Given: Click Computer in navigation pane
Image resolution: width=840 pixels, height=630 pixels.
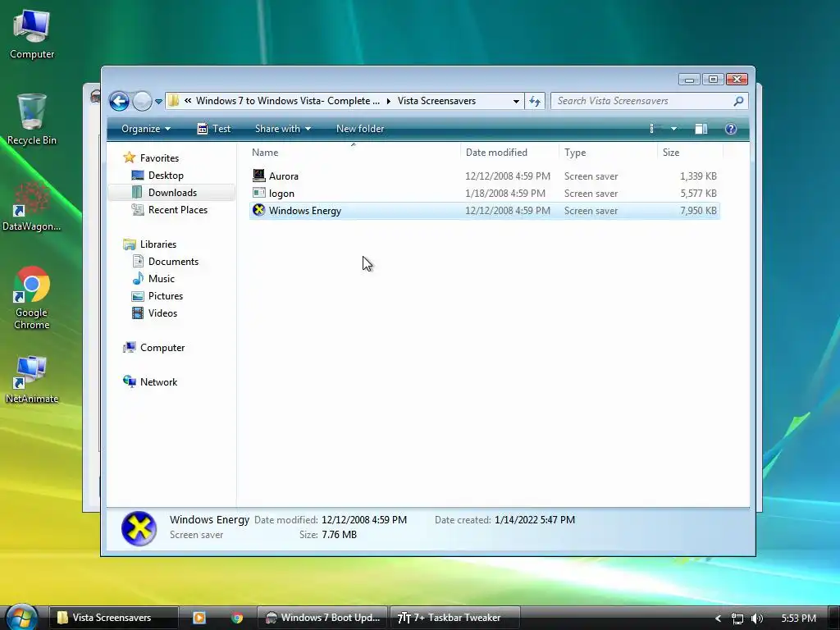Looking at the screenshot, I should pyautogui.click(x=162, y=348).
